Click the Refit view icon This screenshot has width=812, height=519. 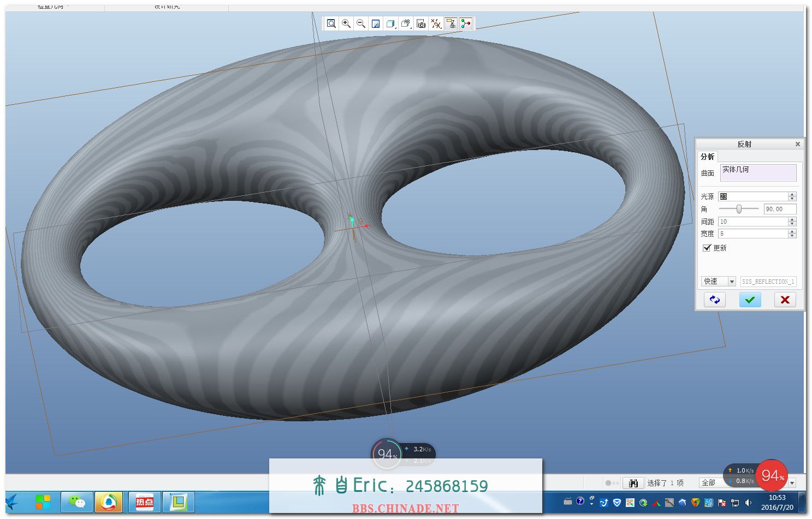(x=331, y=23)
